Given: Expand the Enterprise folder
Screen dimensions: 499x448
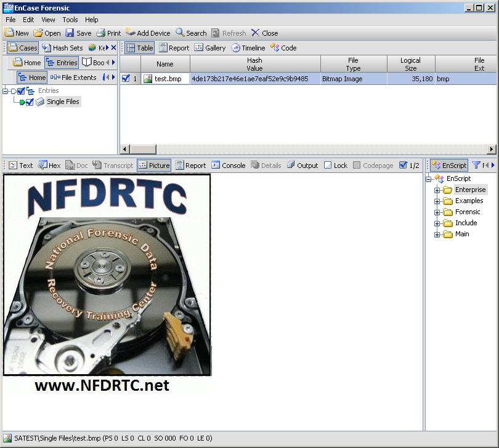Looking at the screenshot, I should [437, 190].
